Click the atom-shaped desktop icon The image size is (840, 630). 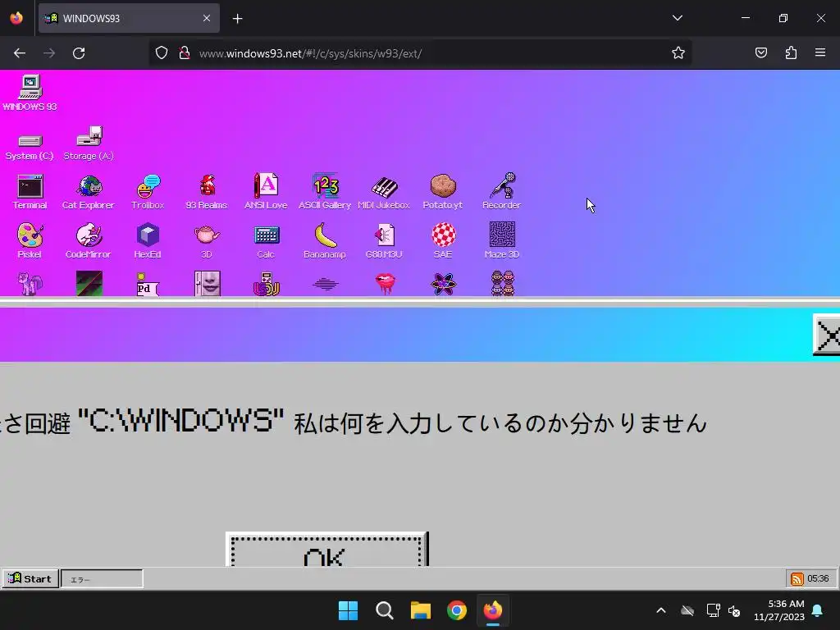coord(444,284)
